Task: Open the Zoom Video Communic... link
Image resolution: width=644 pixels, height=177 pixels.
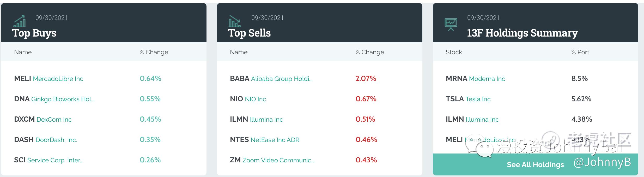Action: click(278, 160)
